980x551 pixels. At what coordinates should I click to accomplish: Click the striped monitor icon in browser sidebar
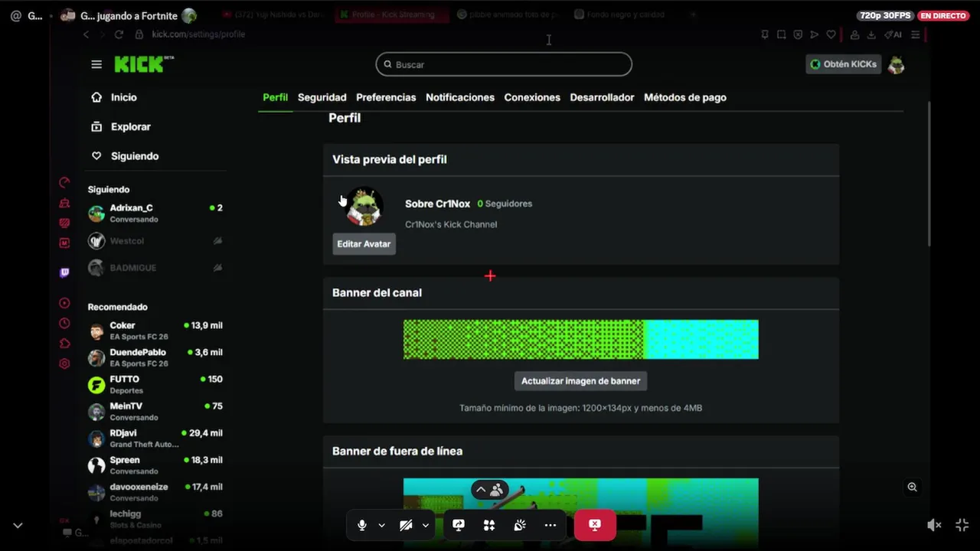point(64,223)
